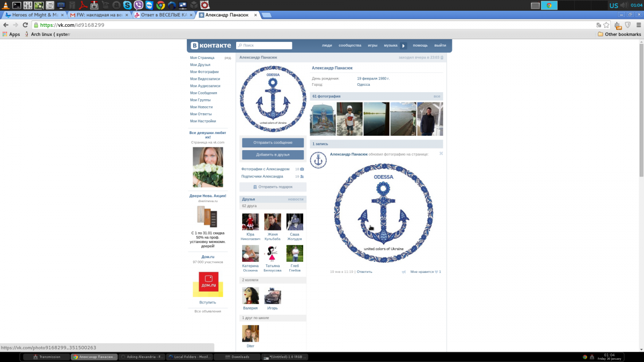The height and width of the screenshot is (362, 644).
Task: Open the Chrome hamburger menu
Action: pyautogui.click(x=637, y=25)
